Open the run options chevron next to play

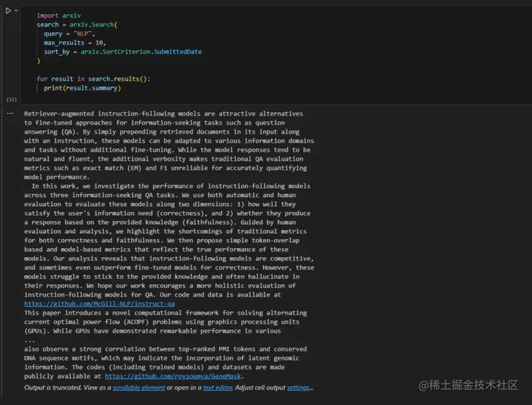16,10
